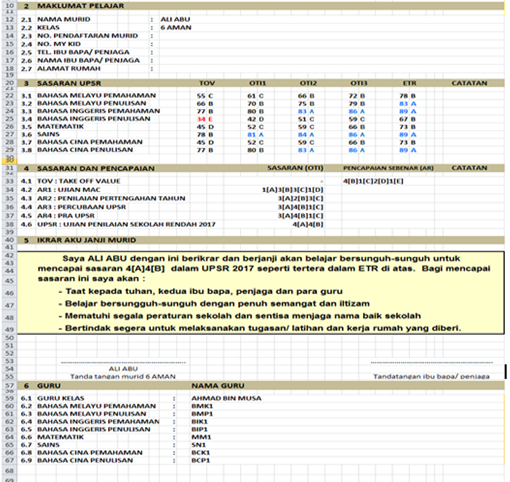This screenshot has height=482, width=510.
Task: Select red TOV value 34 E for Bahasa Inggeris Penulisan
Action: coord(205,119)
